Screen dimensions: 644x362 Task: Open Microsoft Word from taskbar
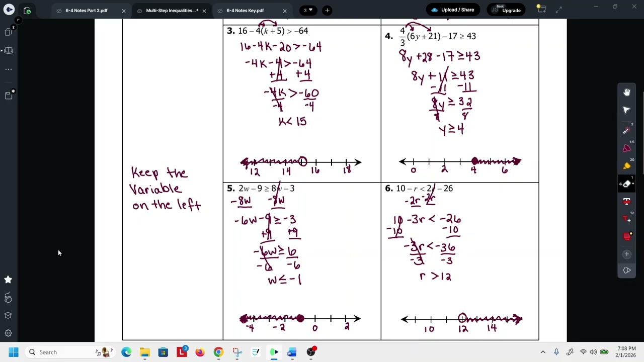click(x=292, y=352)
